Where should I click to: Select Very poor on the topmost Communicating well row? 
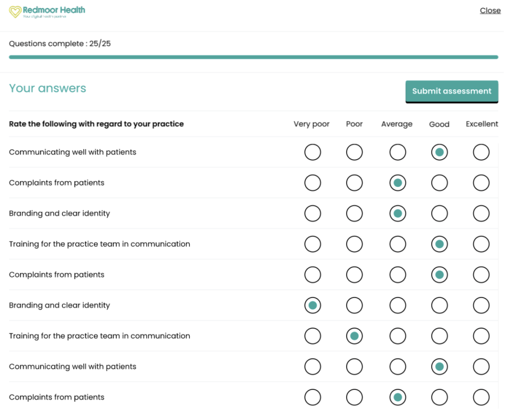[x=313, y=152]
